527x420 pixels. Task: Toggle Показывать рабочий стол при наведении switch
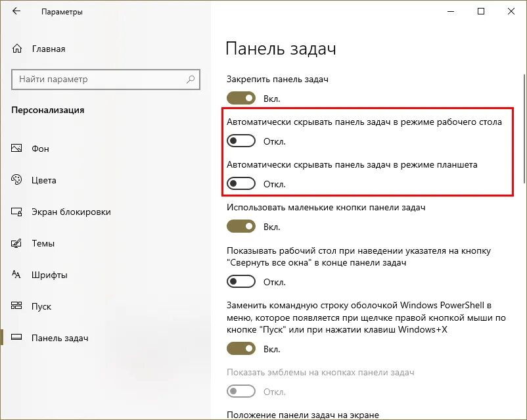(241, 281)
